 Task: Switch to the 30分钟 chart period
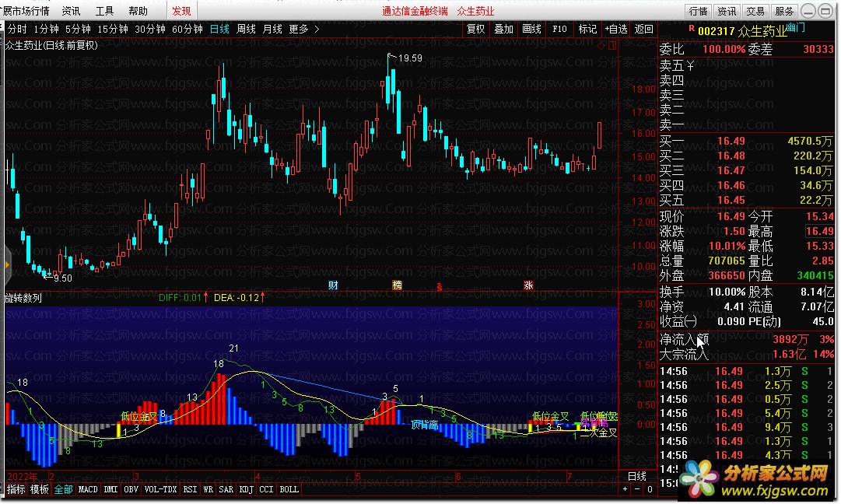point(150,29)
